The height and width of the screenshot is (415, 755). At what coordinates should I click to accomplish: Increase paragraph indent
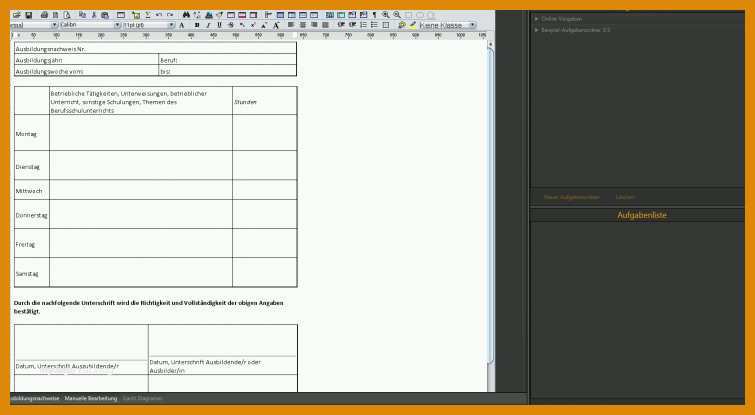[352, 25]
